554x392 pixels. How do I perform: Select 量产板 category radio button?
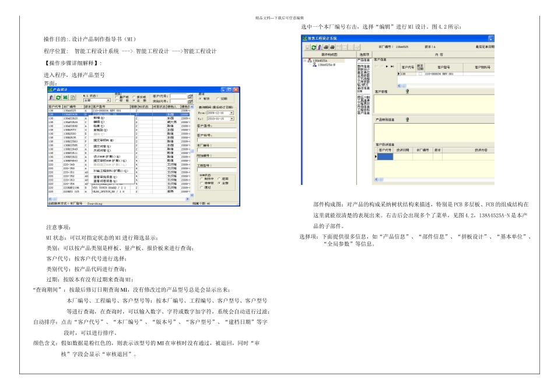pyautogui.click(x=117, y=97)
